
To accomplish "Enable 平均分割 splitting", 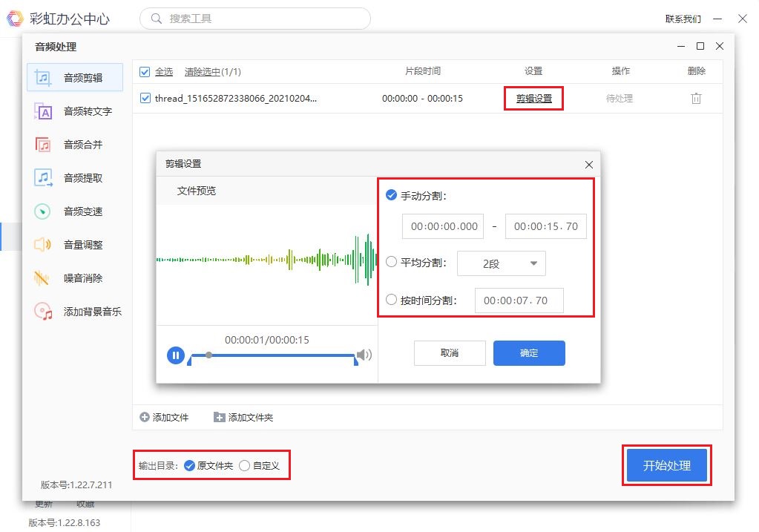I will tap(392, 263).
